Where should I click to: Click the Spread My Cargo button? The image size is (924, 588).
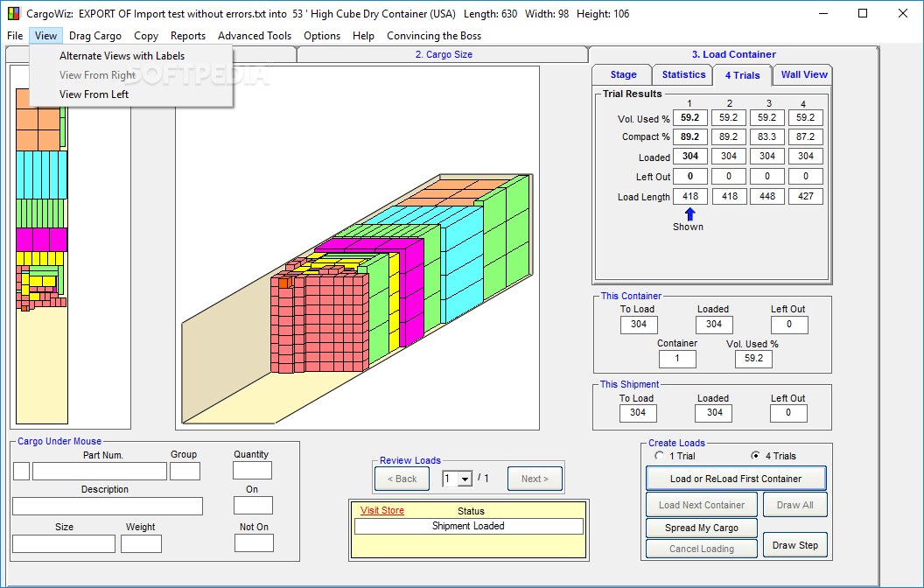tap(701, 528)
